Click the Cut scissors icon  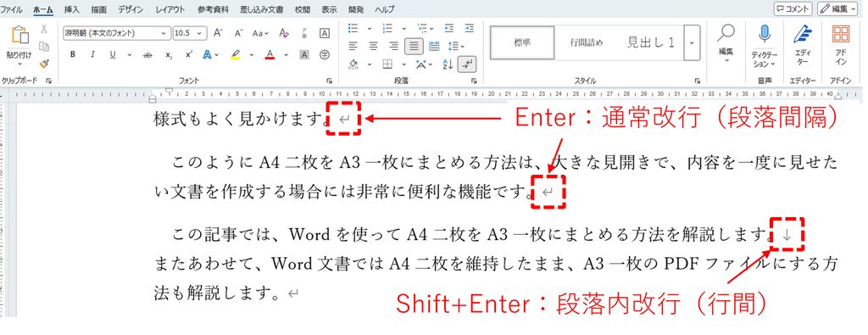pos(44,30)
